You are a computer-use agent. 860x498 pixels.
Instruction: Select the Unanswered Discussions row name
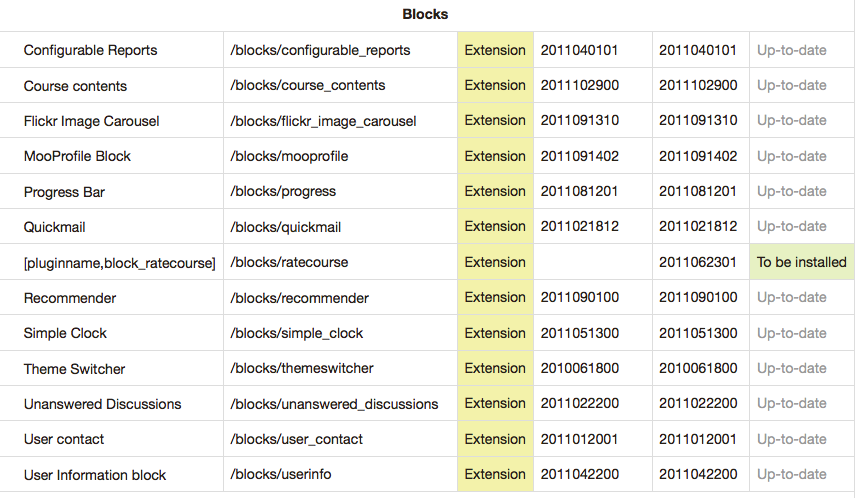(x=103, y=404)
